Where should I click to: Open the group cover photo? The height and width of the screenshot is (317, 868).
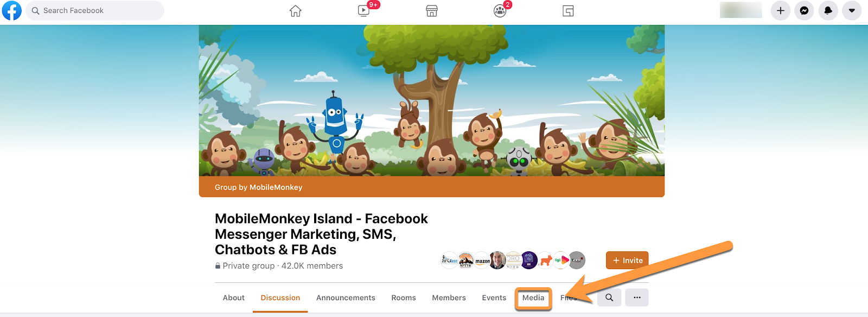coord(432,100)
